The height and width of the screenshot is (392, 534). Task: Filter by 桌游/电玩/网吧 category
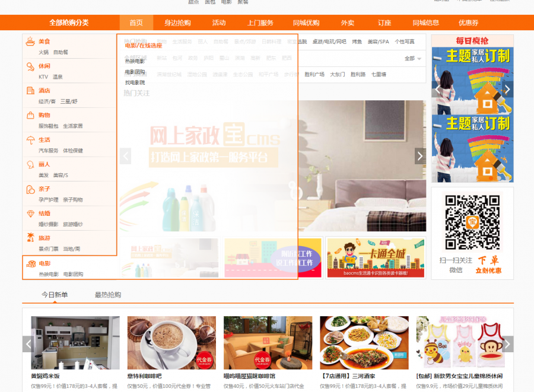[329, 42]
